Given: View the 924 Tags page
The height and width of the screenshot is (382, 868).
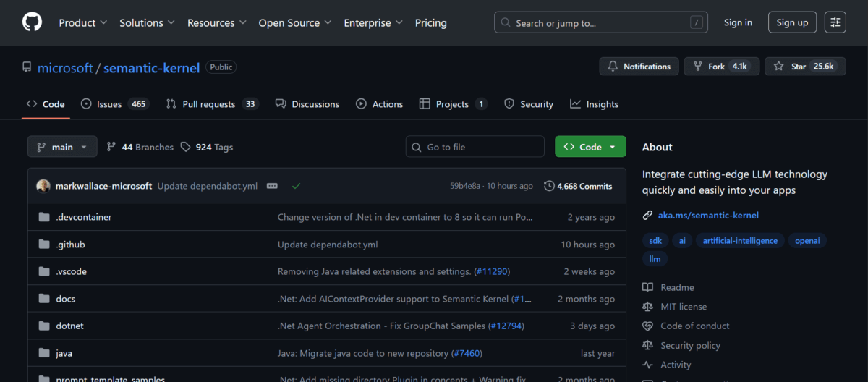Looking at the screenshot, I should click(x=207, y=147).
